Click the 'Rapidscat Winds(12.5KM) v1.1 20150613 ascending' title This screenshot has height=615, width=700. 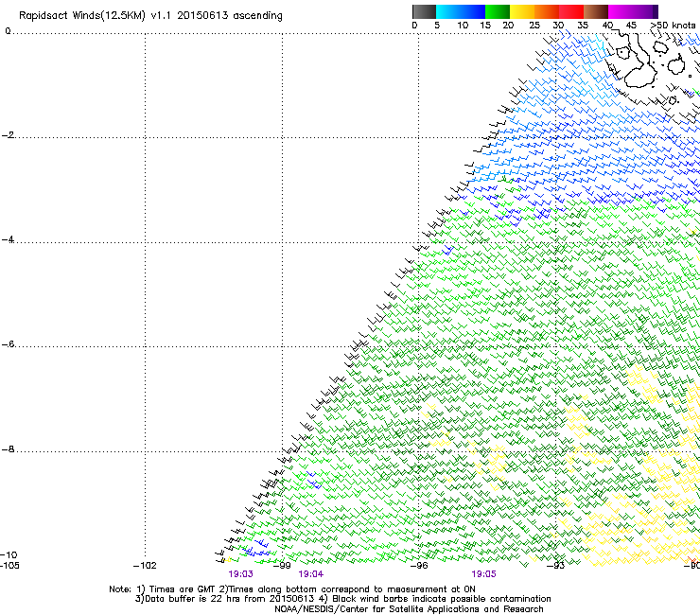150,16
